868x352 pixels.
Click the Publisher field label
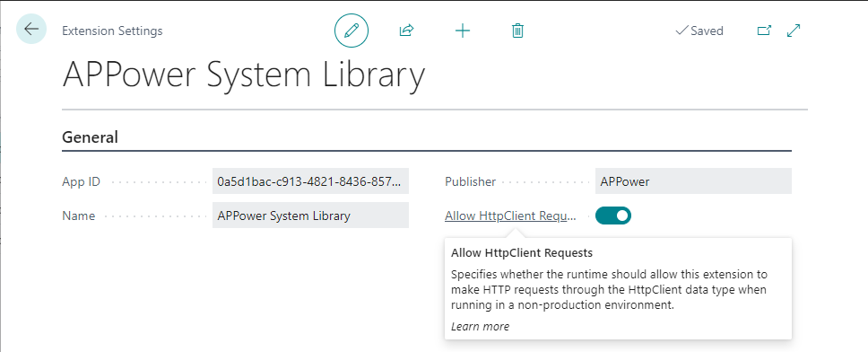pos(471,181)
